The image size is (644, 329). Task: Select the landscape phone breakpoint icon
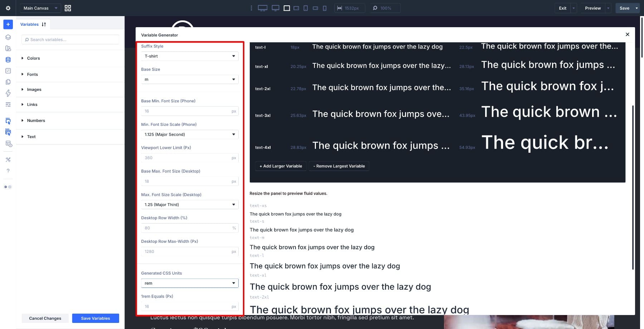[x=315, y=8]
